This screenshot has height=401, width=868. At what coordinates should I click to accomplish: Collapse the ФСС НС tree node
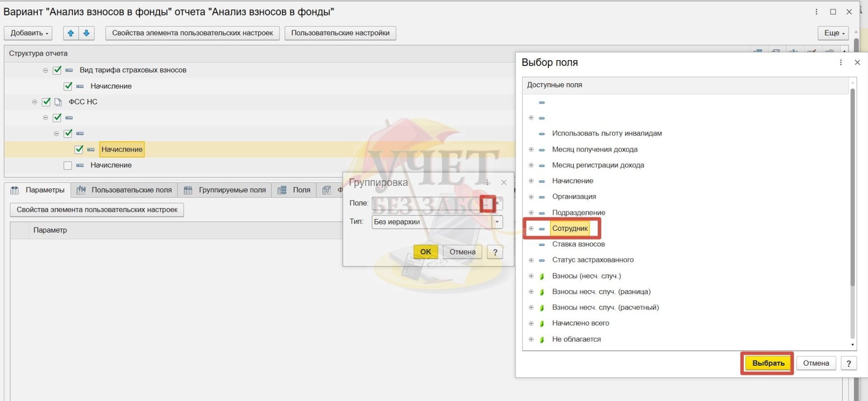[34, 102]
